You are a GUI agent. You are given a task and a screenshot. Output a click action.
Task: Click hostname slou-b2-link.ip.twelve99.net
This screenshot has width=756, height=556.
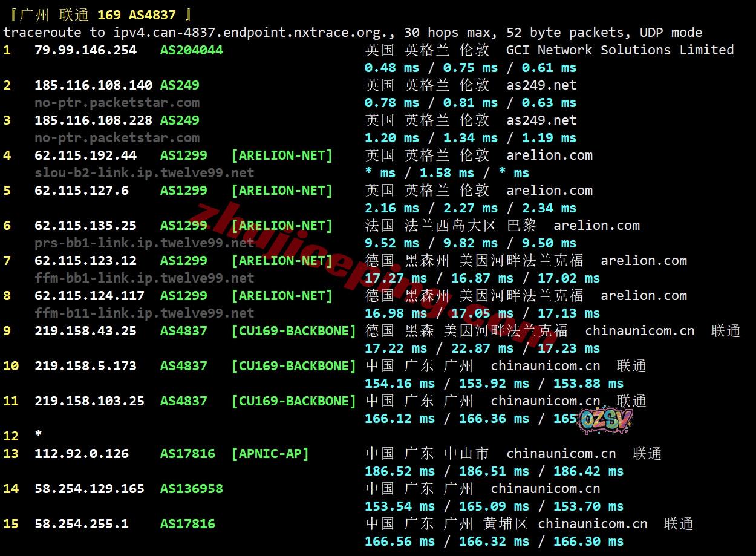pos(144,173)
